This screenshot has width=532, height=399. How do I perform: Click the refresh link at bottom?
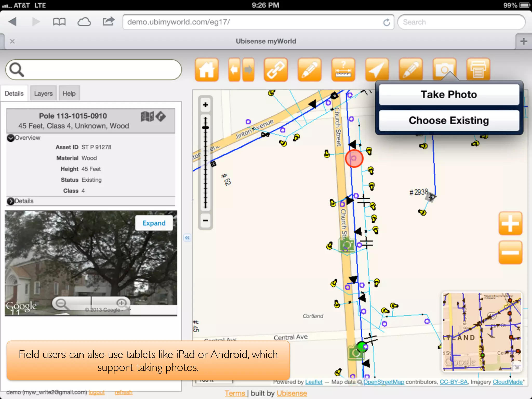coord(124,392)
